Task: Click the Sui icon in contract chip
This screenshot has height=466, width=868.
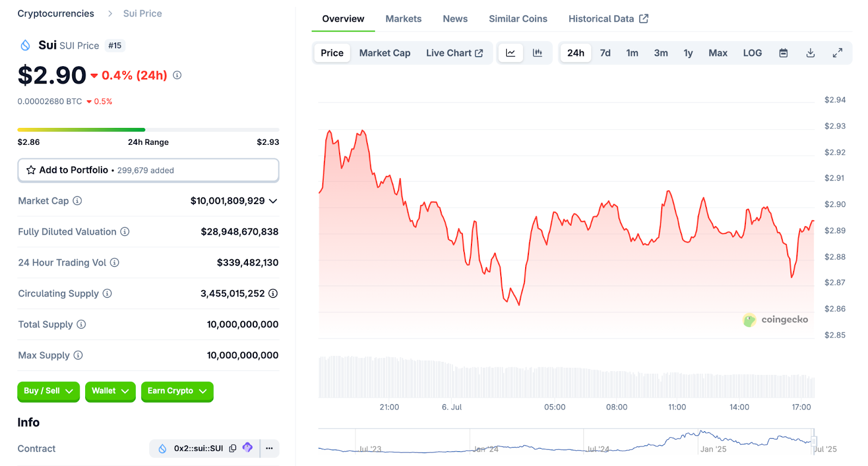Action: 162,449
